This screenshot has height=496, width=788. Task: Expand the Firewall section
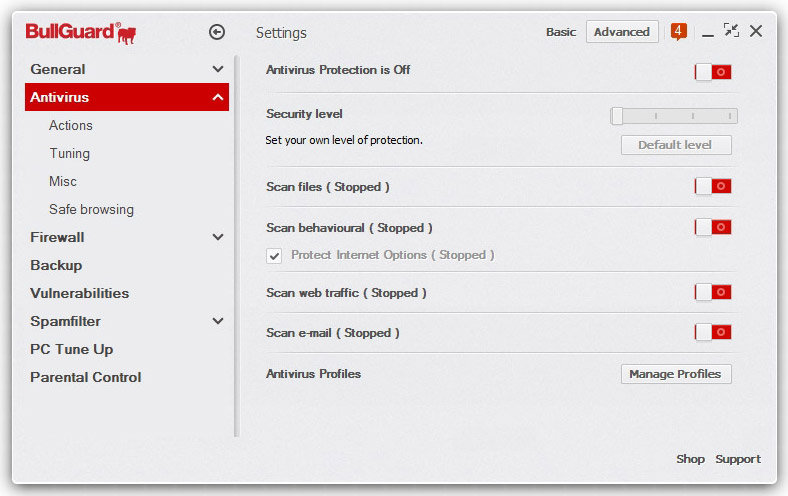[218, 237]
